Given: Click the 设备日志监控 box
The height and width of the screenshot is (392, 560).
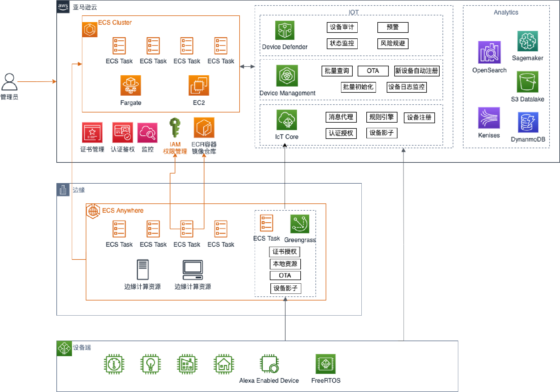Looking at the screenshot, I should [x=406, y=87].
